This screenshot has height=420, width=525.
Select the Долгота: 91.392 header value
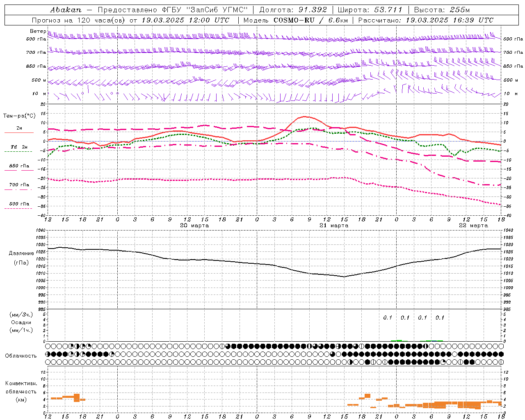click(293, 10)
